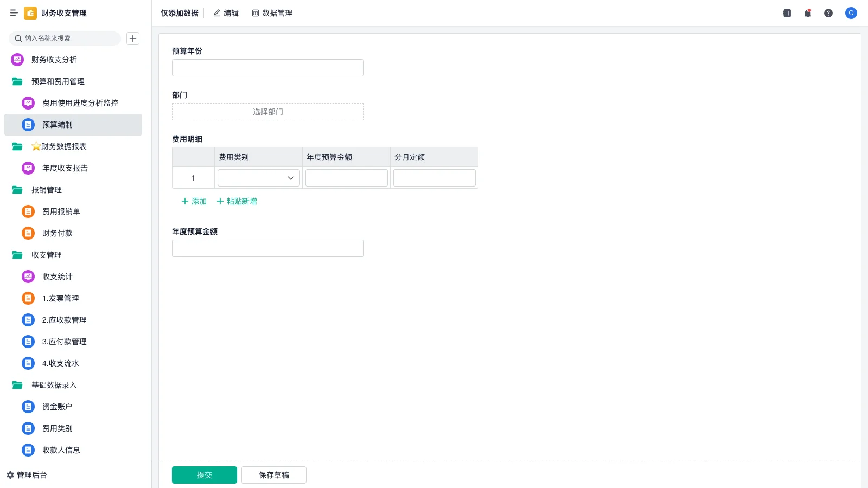Click the 财务收支管理 app logo icon

30,13
